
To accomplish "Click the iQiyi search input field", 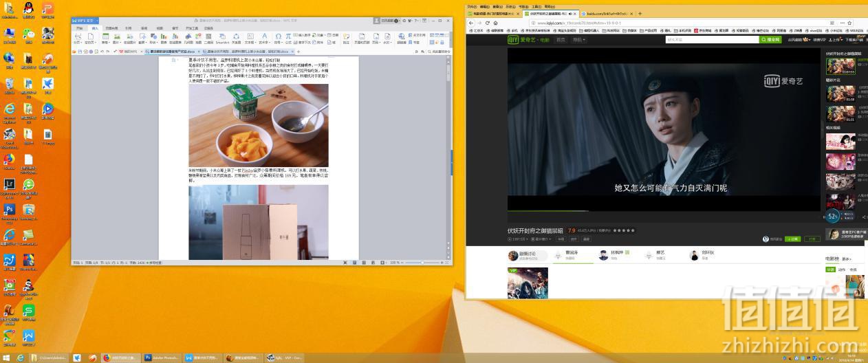I will (x=712, y=40).
